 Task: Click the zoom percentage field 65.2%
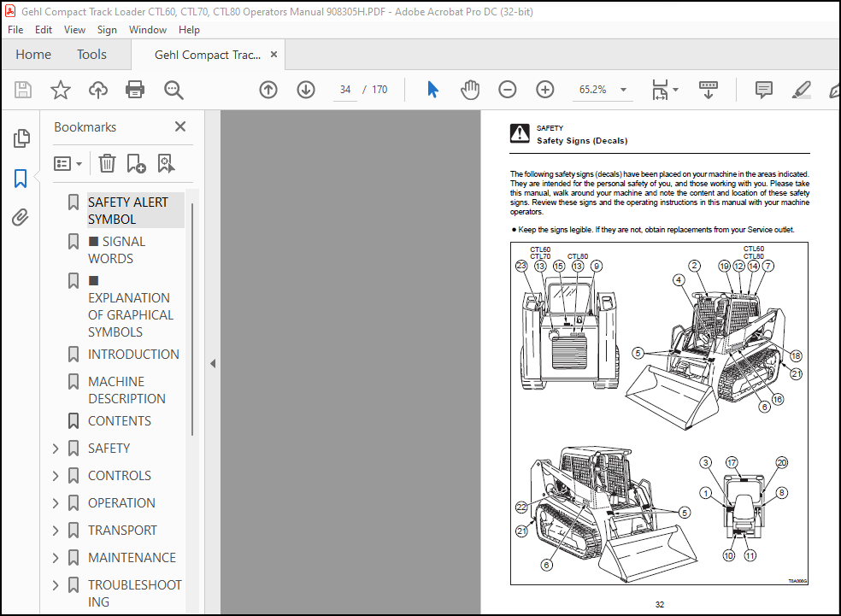[x=592, y=90]
